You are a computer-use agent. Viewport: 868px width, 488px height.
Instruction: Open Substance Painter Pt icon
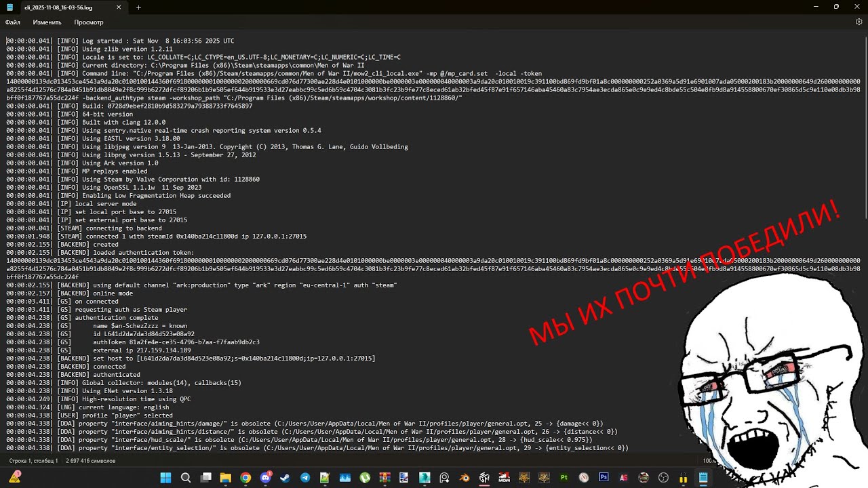564,478
